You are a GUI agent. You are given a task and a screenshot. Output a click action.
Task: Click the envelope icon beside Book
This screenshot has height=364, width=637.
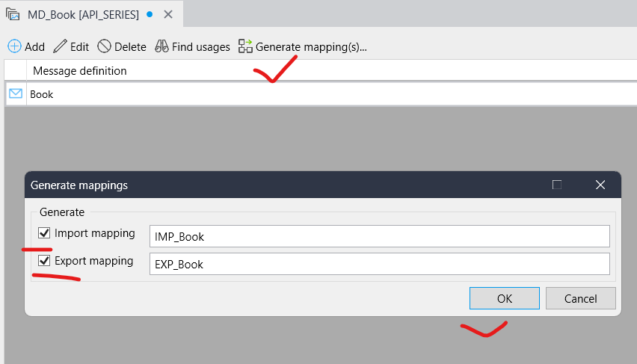16,94
